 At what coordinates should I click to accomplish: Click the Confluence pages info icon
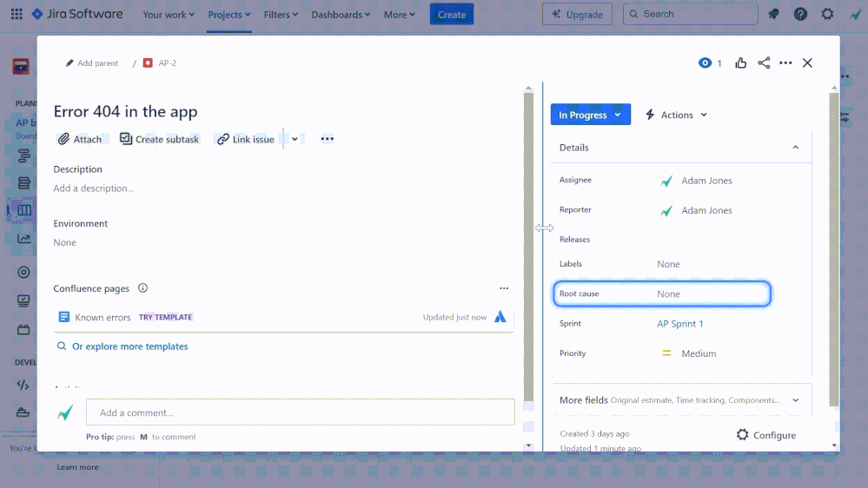click(142, 287)
